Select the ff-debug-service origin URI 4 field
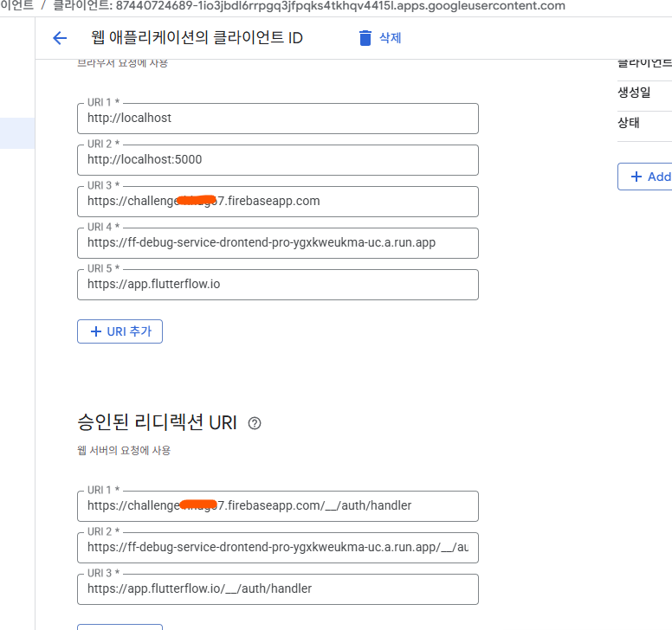 pyautogui.click(x=278, y=243)
